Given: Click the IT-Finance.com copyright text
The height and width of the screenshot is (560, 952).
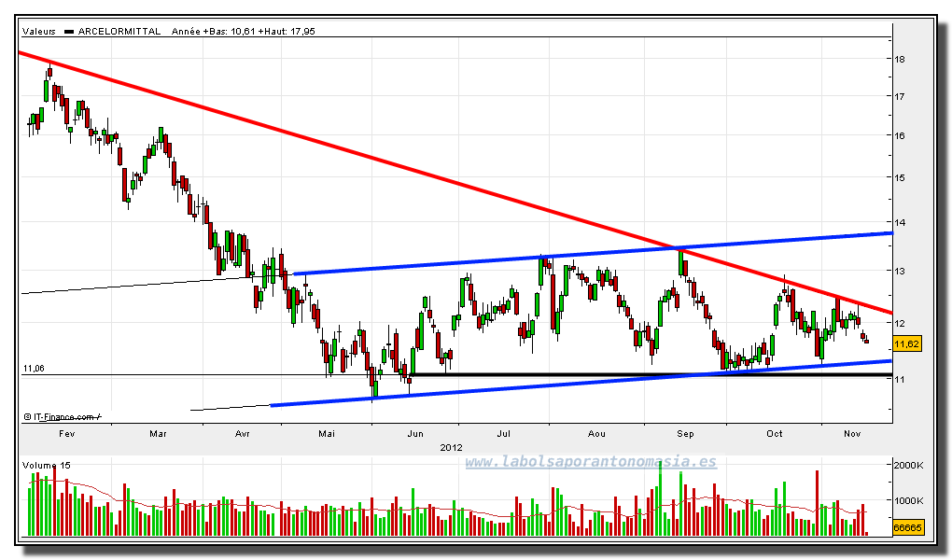Looking at the screenshot, I should point(63,416).
